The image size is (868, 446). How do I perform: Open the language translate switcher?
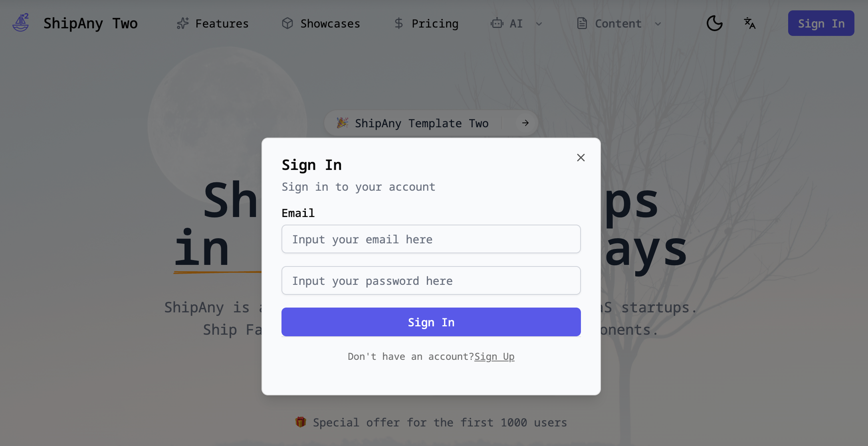749,24
